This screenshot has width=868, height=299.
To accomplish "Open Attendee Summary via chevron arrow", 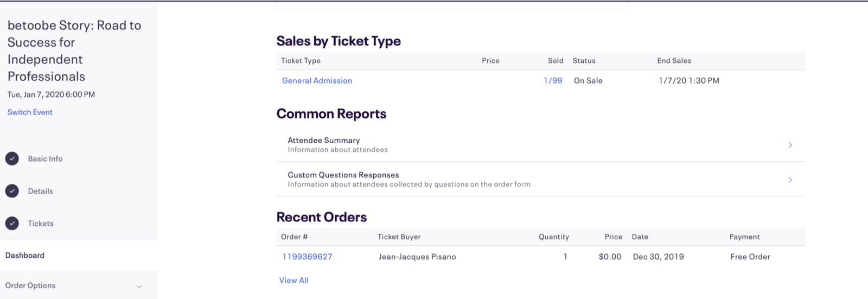I will pyautogui.click(x=790, y=145).
